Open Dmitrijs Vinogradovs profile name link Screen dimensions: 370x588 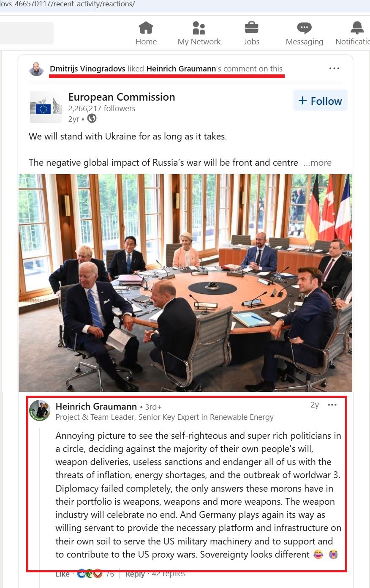point(87,69)
